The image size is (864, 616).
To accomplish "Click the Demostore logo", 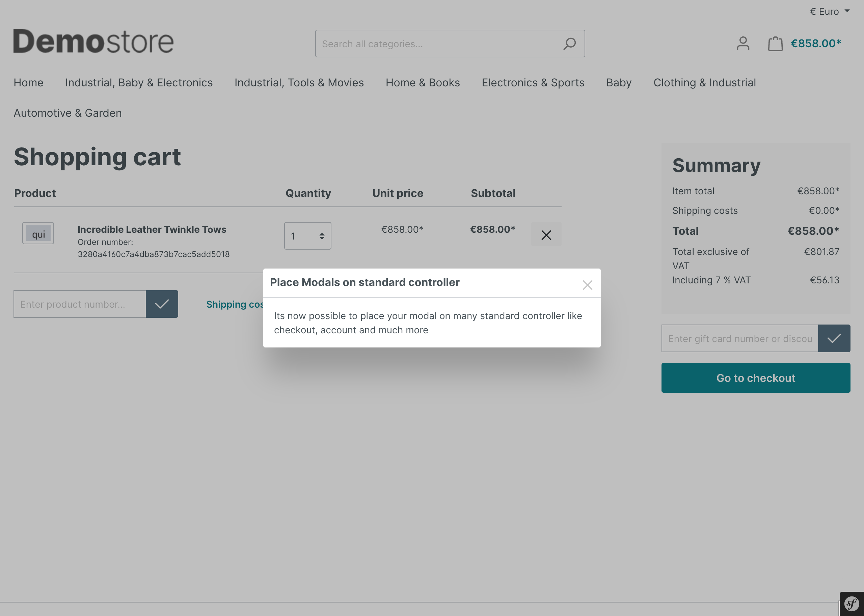I will point(93,41).
